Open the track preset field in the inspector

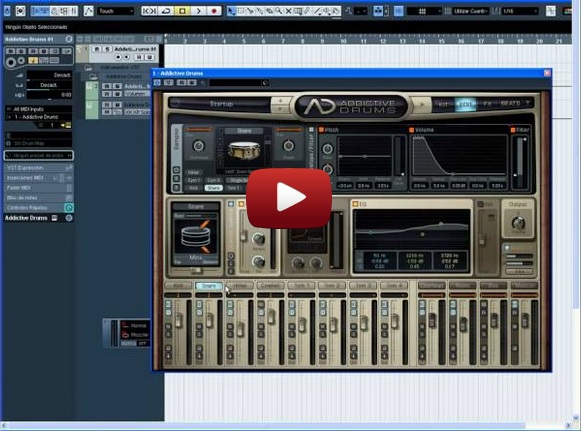[x=39, y=156]
